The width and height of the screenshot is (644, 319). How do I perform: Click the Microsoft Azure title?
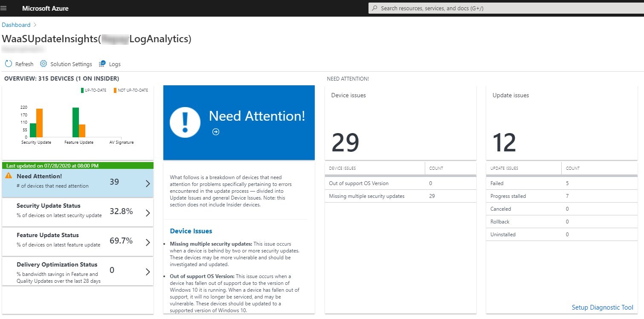tap(45, 8)
